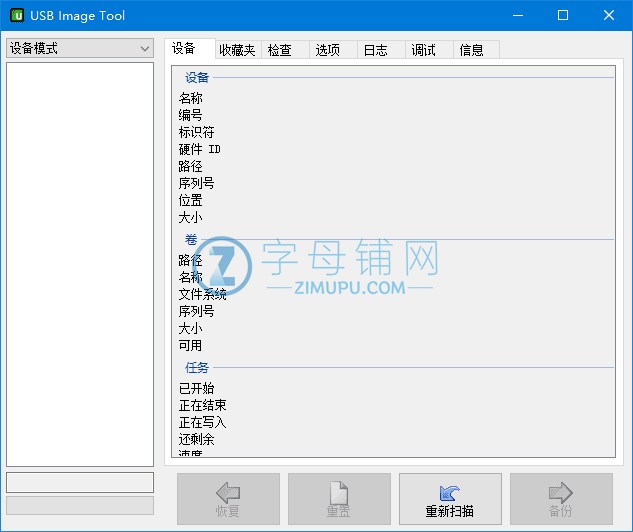633x532 pixels.
Task: Close the USB Image Tool window
Action: pyautogui.click(x=609, y=15)
